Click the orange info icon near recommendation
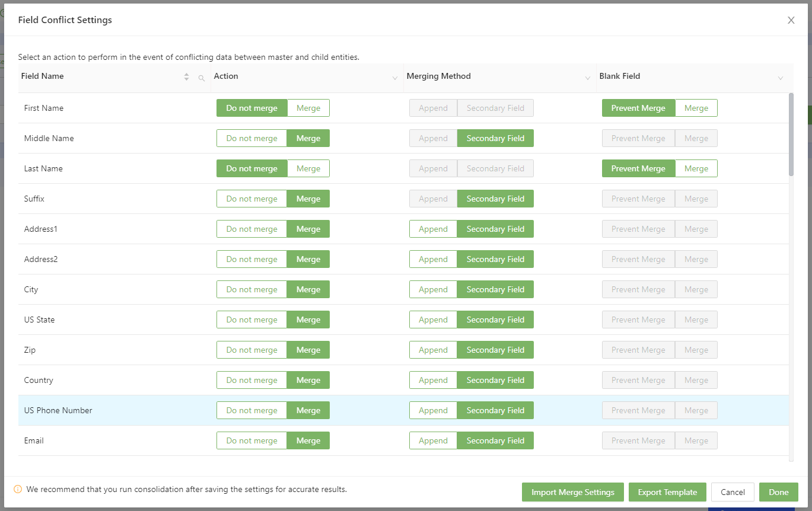 pyautogui.click(x=18, y=490)
